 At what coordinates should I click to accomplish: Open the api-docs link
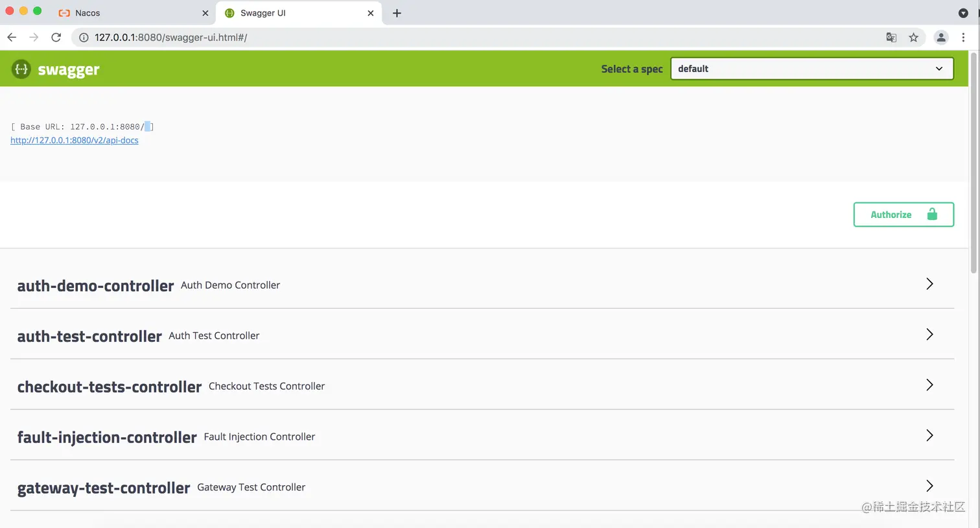click(75, 140)
